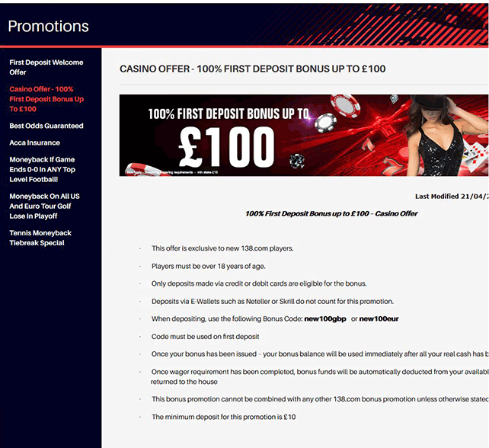
Task: Select Casino Offer 100% First Deposit Bonus link
Action: [x=46, y=99]
